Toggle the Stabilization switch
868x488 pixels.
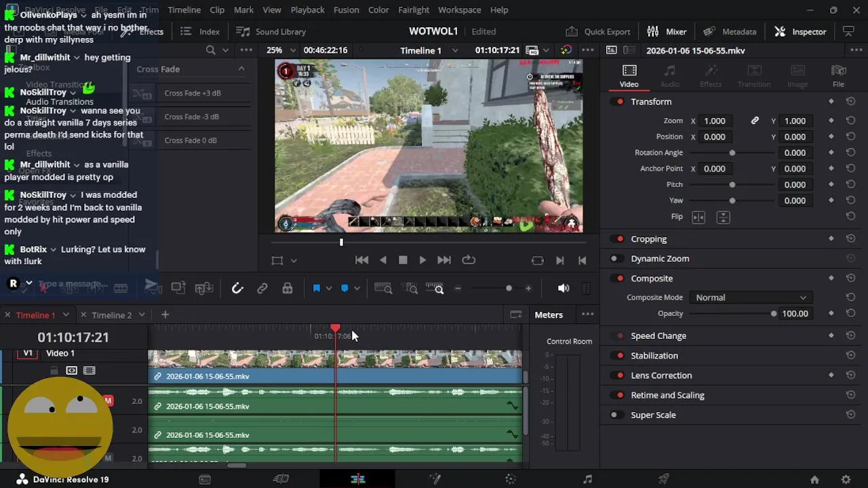pyautogui.click(x=618, y=356)
